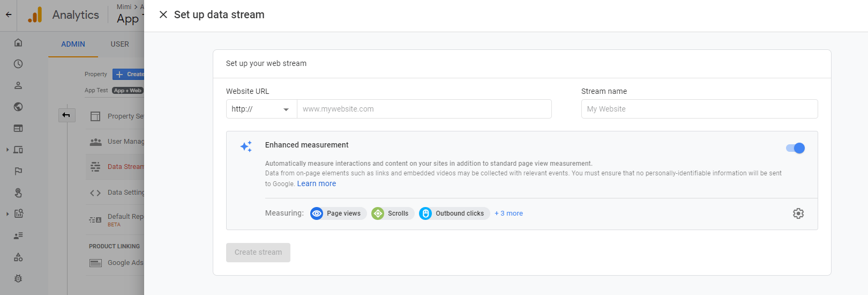Click the Create stream button

coord(258,253)
